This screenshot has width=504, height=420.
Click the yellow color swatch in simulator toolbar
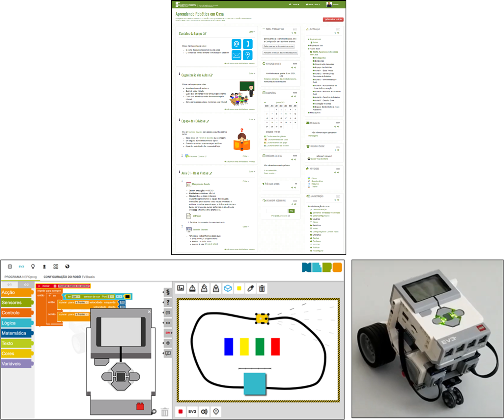pos(239,289)
